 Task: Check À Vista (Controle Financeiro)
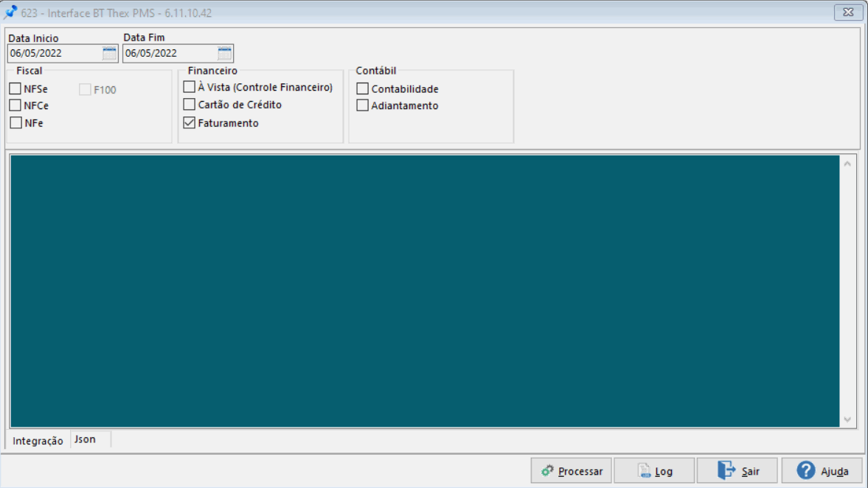click(190, 87)
